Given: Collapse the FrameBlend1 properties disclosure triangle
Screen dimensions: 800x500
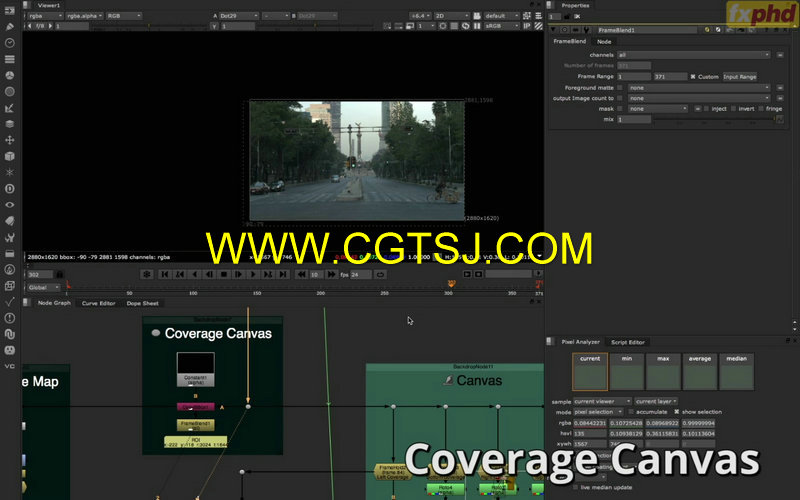Looking at the screenshot, I should (554, 30).
